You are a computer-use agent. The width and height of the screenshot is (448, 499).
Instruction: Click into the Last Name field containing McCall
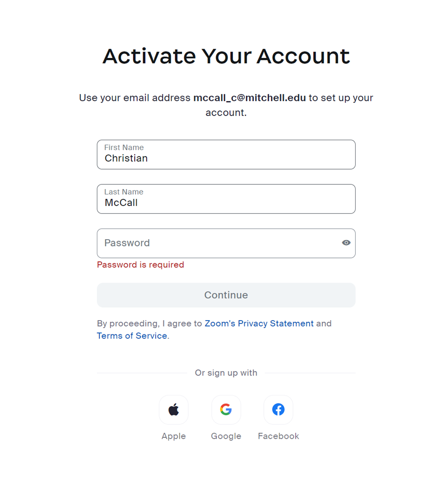[x=226, y=203]
